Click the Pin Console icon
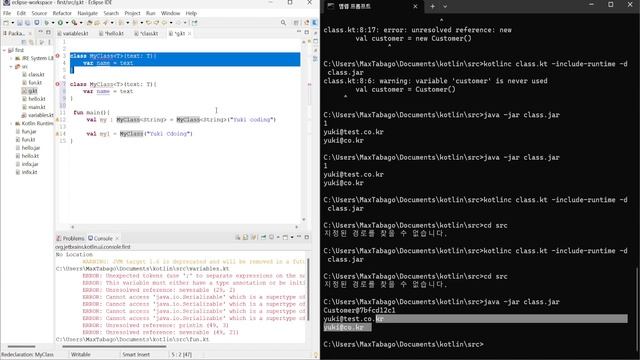 [x=264, y=237]
